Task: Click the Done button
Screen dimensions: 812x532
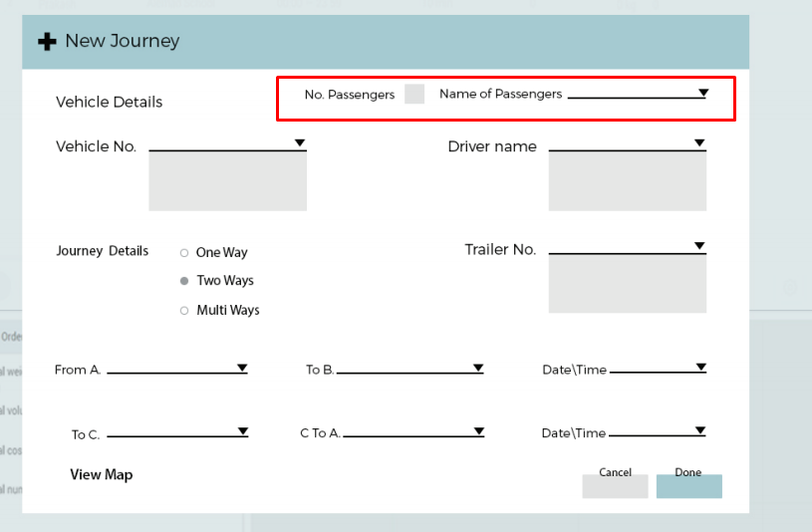Action: pyautogui.click(x=688, y=485)
